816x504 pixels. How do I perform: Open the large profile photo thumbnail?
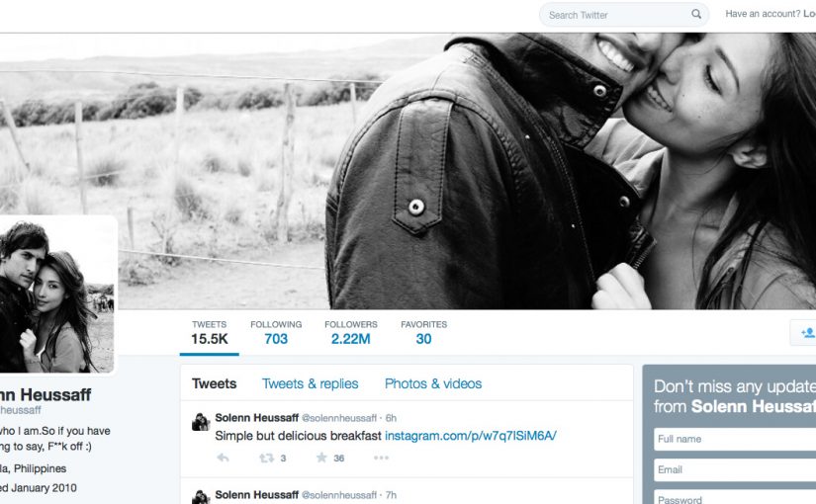click(56, 294)
